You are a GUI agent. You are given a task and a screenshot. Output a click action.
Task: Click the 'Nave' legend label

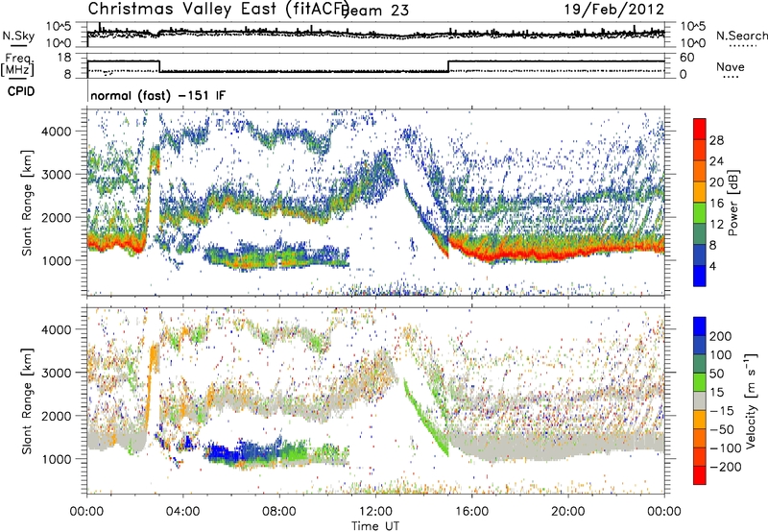[x=731, y=67]
